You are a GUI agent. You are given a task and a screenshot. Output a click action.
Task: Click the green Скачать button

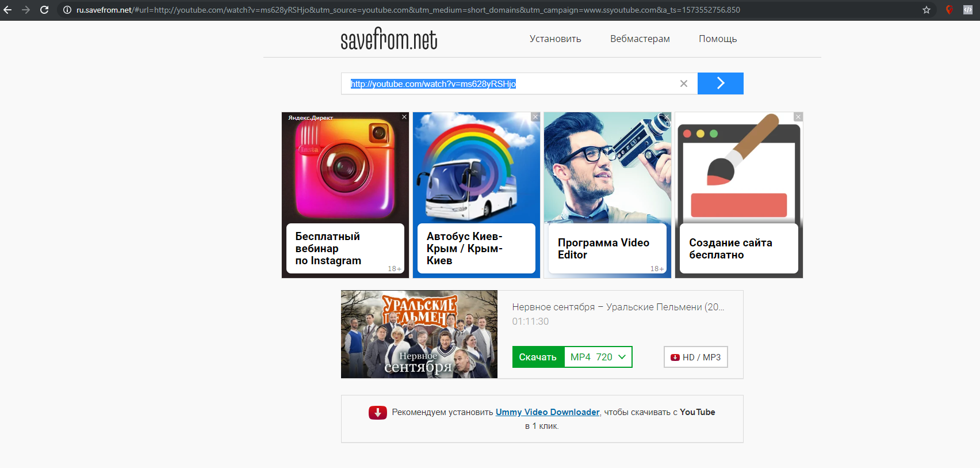(x=538, y=357)
